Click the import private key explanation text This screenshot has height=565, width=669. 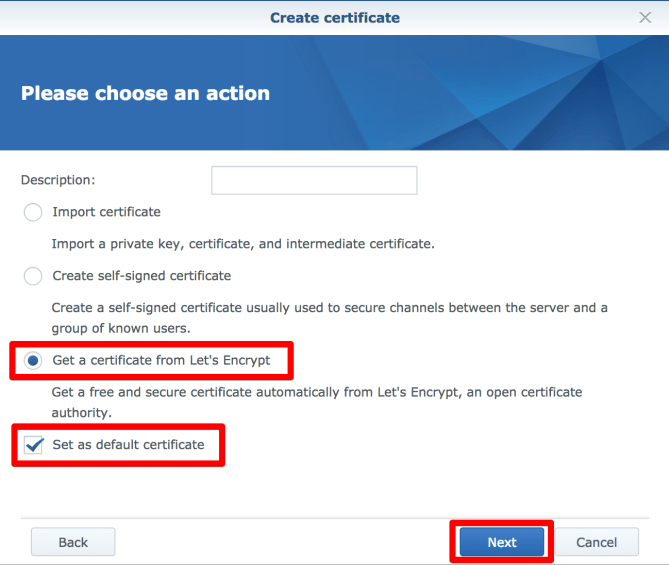point(243,244)
